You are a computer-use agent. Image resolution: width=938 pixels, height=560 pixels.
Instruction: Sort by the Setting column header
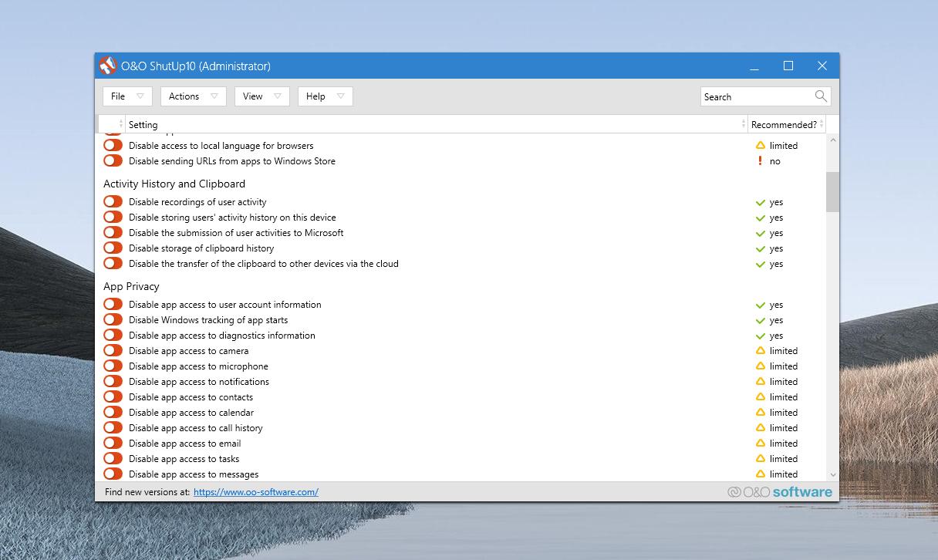click(437, 124)
